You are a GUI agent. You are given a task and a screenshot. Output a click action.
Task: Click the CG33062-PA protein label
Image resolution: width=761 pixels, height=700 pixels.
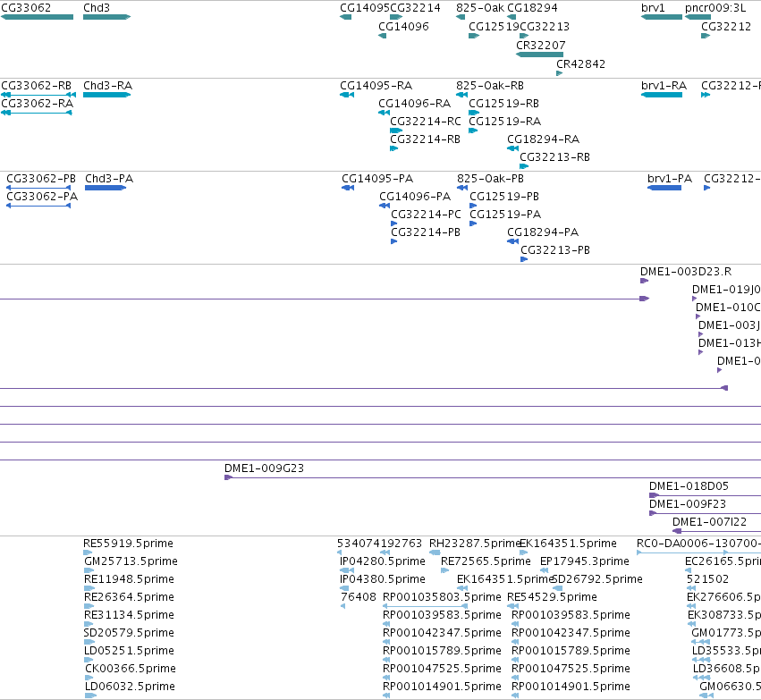tap(42, 197)
